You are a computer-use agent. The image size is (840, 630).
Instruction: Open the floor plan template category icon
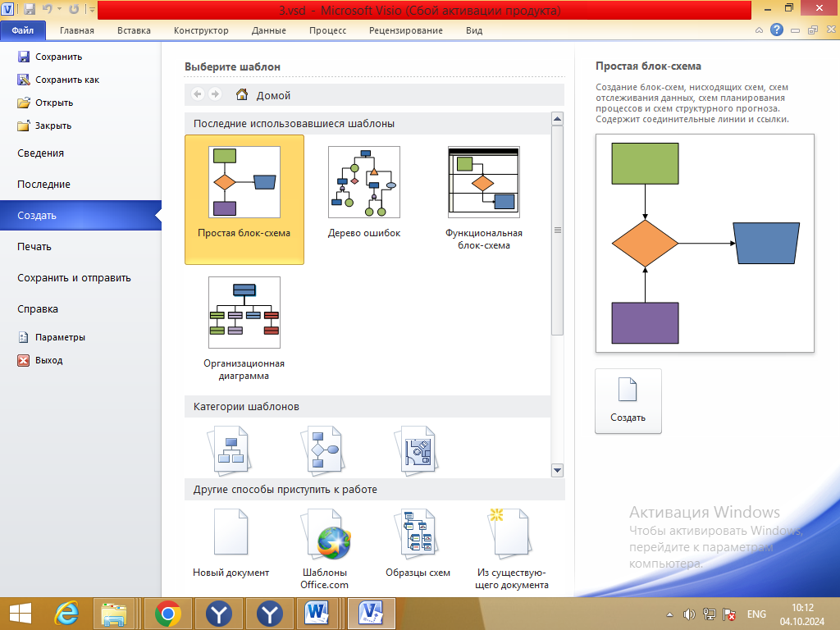point(418,450)
